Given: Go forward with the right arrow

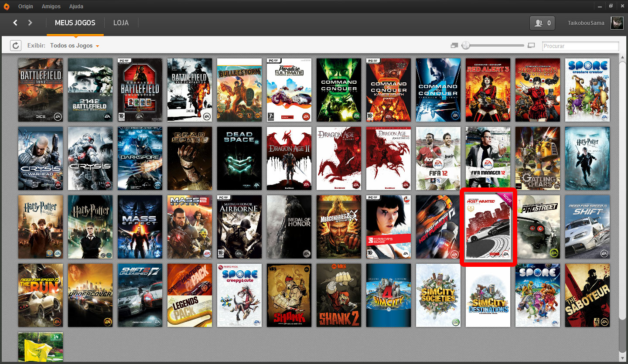Looking at the screenshot, I should (x=30, y=23).
